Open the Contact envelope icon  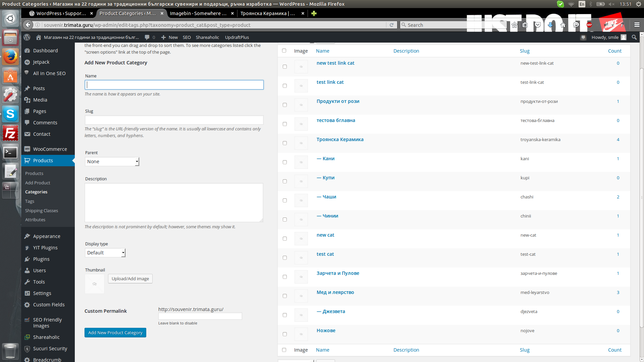27,134
